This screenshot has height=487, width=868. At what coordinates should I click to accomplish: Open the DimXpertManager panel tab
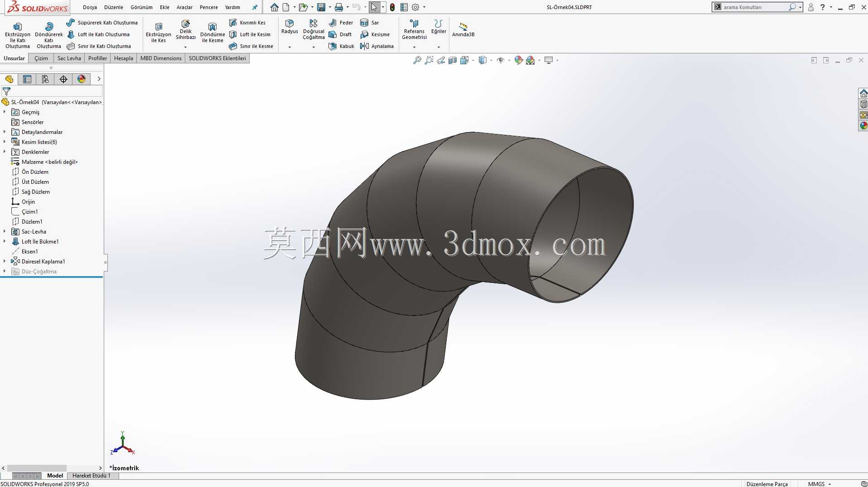click(x=63, y=79)
